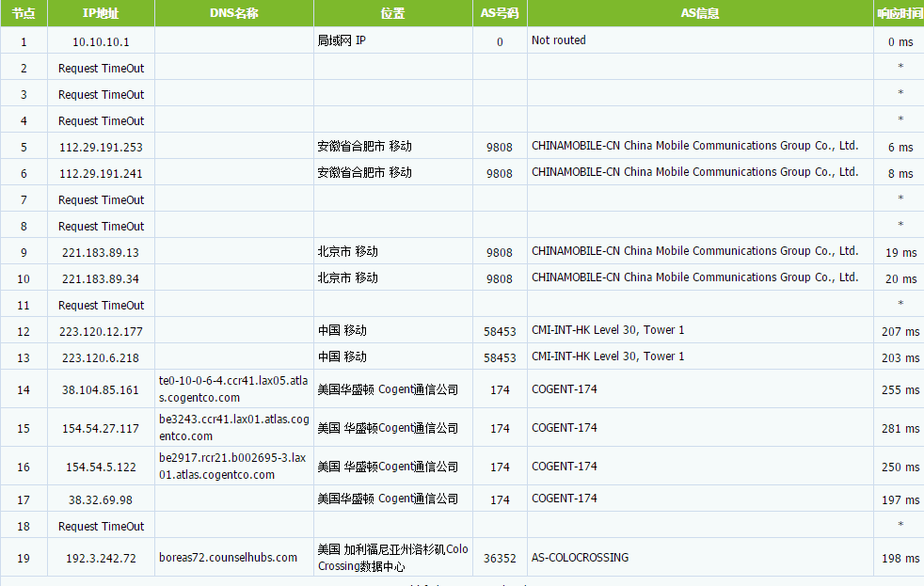Screen dimensions: 924x586
Task: Click Request TimeOut in node 18 row
Action: [101, 527]
